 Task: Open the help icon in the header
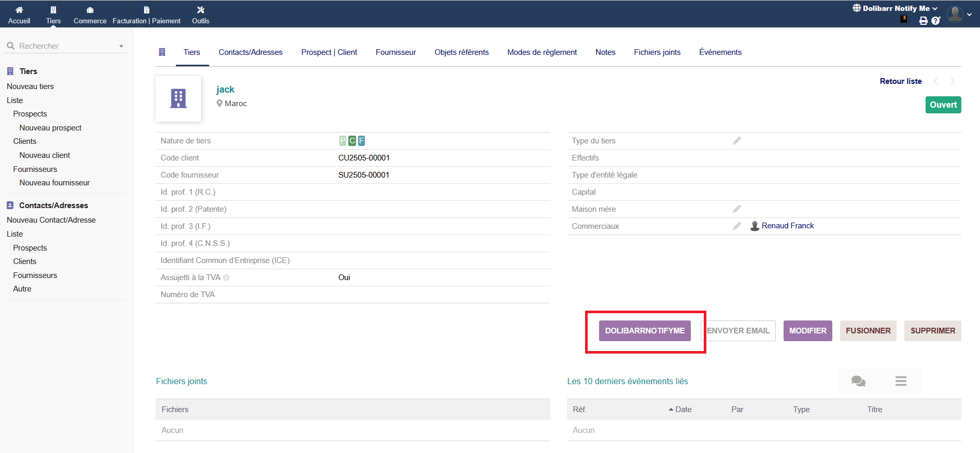click(x=935, y=21)
